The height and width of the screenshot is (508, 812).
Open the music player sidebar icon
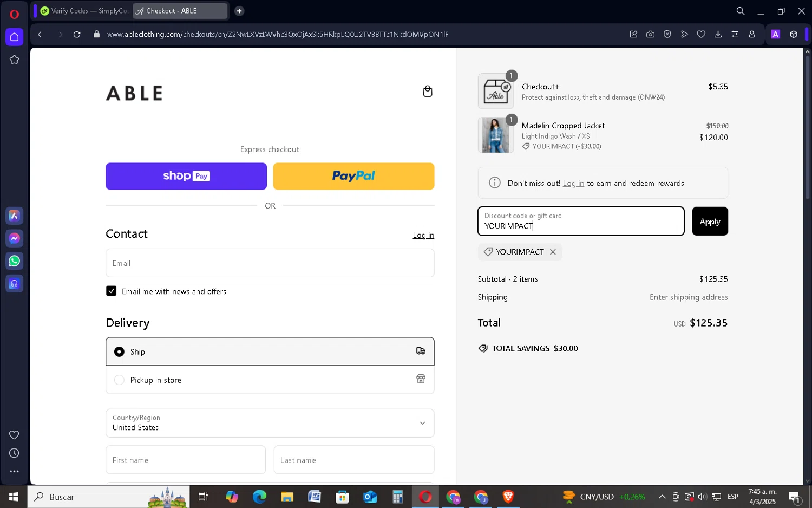pyautogui.click(x=15, y=284)
